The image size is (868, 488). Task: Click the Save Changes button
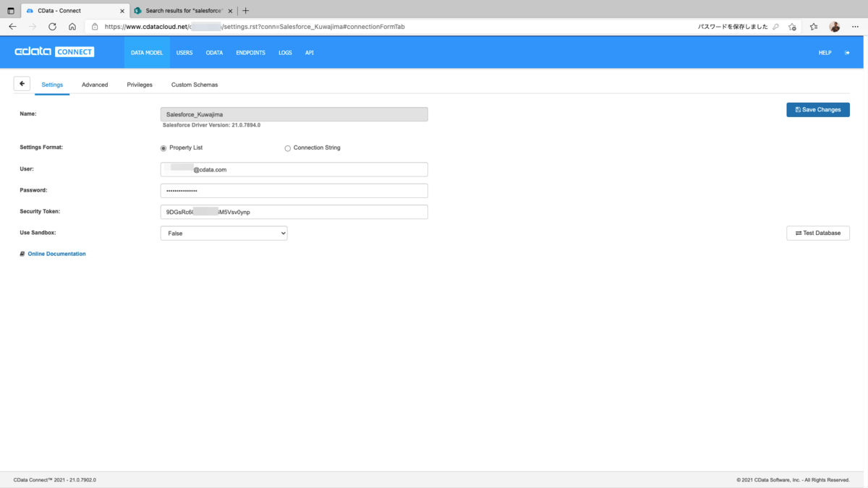[818, 110]
